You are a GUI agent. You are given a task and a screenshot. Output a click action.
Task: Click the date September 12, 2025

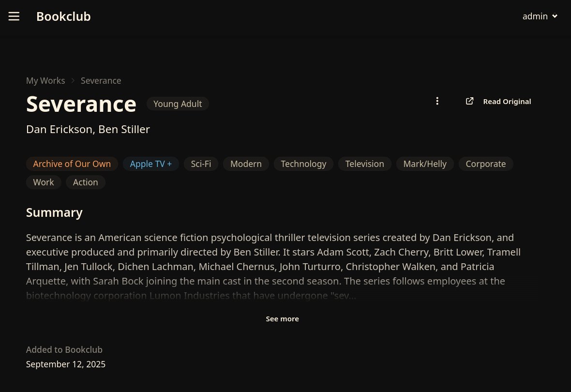point(66,364)
